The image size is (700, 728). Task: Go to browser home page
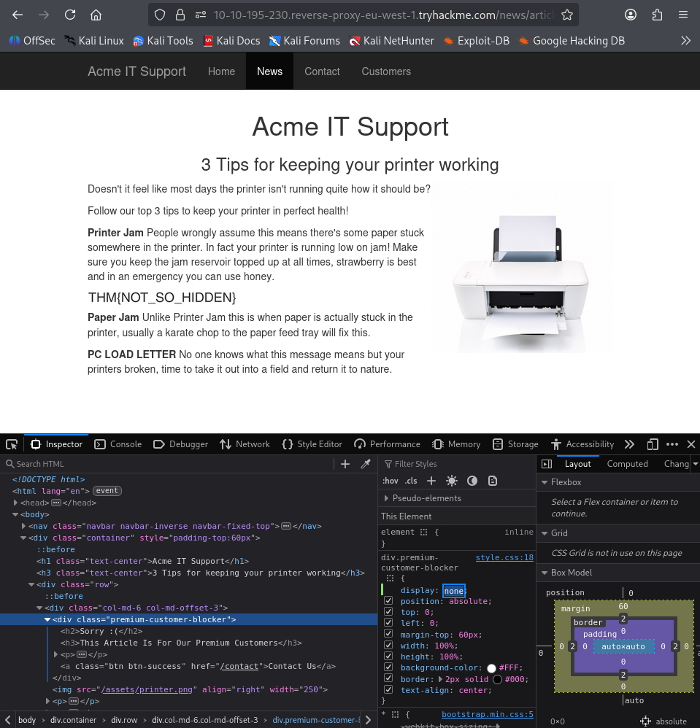(96, 15)
